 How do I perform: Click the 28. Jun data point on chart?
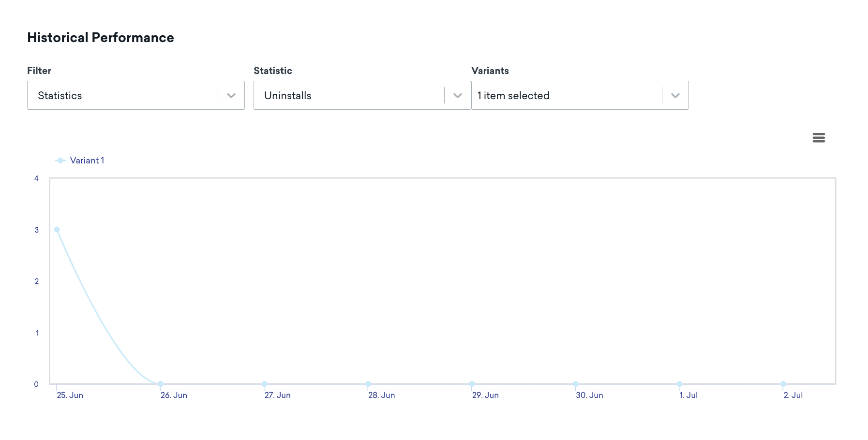(x=368, y=384)
